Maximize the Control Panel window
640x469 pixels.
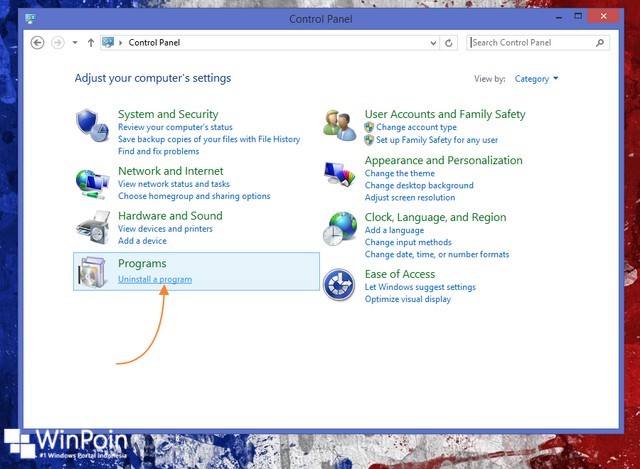pos(578,16)
